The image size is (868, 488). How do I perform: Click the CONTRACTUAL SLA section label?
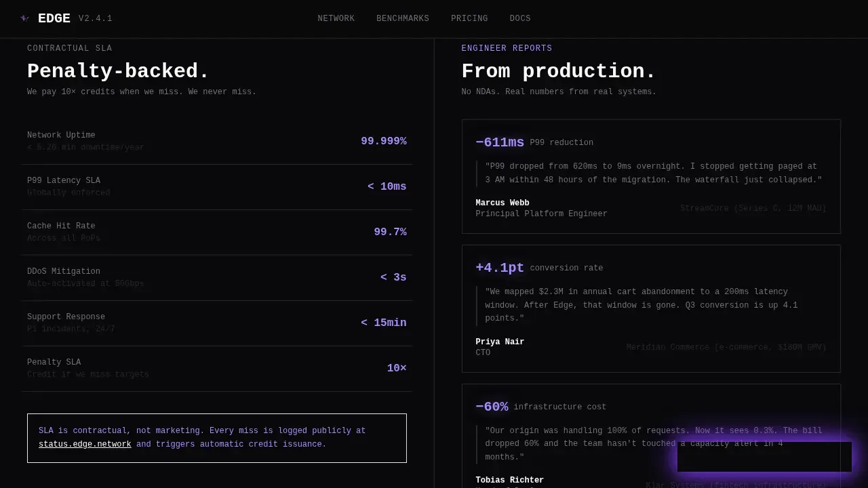[x=70, y=48]
